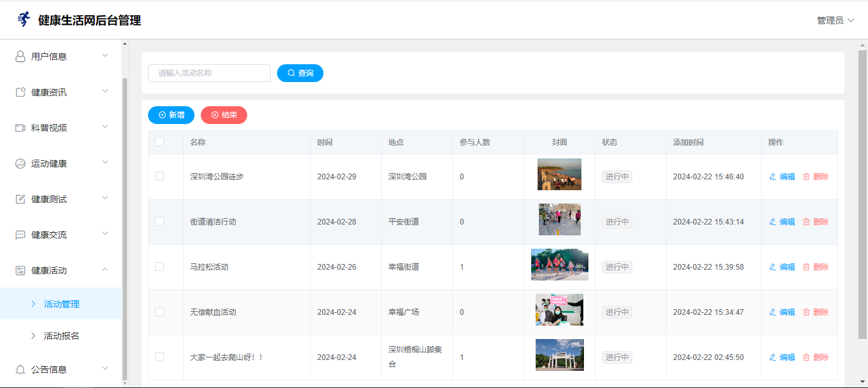Click the blue 新增 button
This screenshot has height=388, width=868.
(x=171, y=115)
